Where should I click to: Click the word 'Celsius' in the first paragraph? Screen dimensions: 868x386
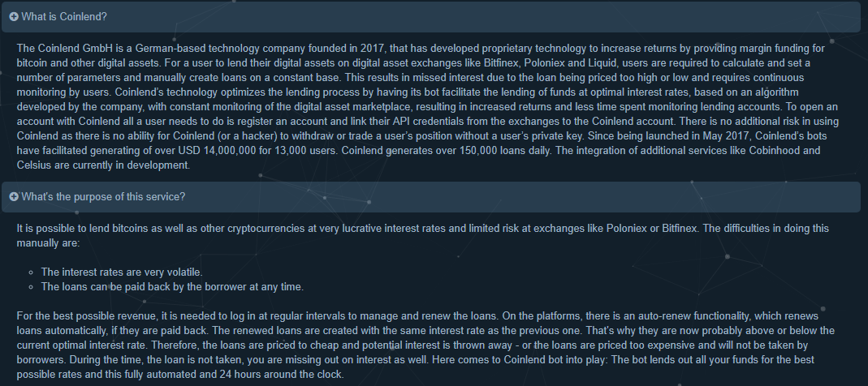click(32, 165)
